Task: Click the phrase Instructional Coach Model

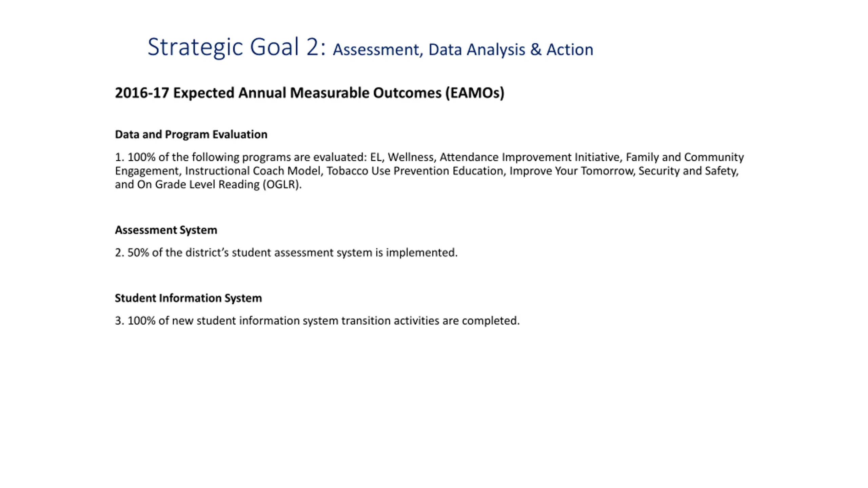Action: [x=253, y=171]
